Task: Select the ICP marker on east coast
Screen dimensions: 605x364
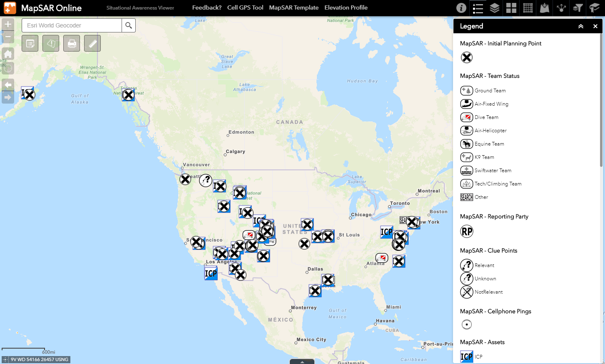Action: pos(386,232)
